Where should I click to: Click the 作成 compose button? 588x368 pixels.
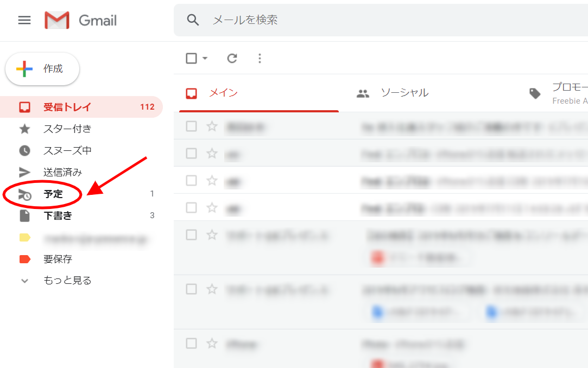point(42,69)
